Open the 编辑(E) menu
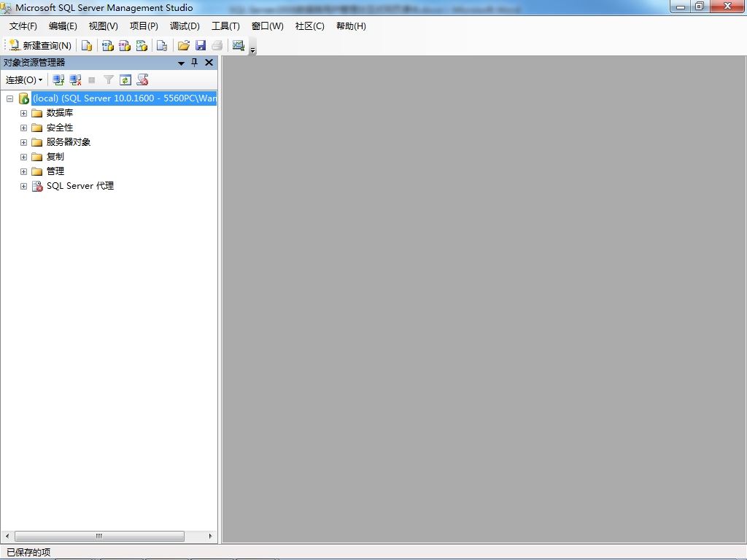747x560 pixels. point(63,26)
